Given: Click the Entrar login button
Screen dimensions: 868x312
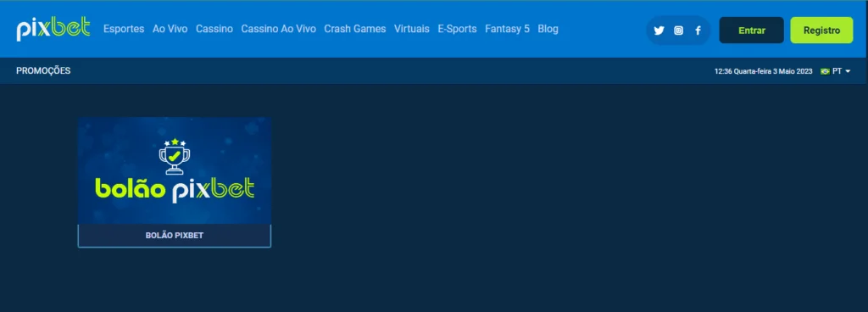Looking at the screenshot, I should tap(752, 31).
